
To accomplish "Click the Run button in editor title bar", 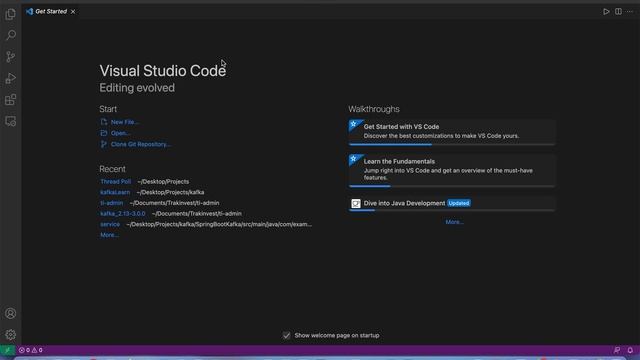I will [607, 11].
